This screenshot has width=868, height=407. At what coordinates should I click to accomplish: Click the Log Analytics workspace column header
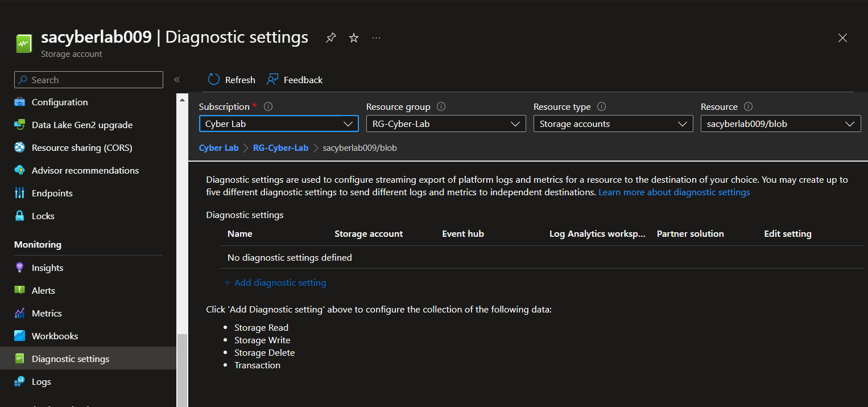coord(597,234)
